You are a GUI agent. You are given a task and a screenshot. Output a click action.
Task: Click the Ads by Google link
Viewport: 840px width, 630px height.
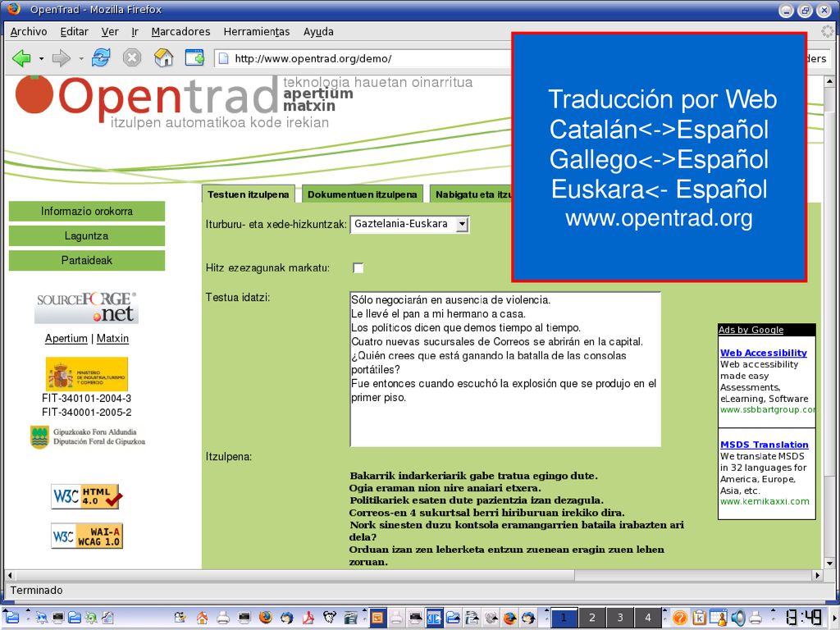pos(751,330)
